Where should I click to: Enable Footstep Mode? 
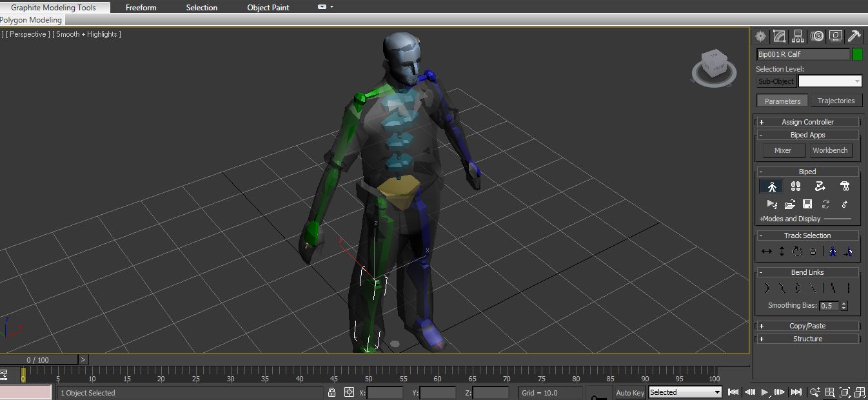coord(796,186)
